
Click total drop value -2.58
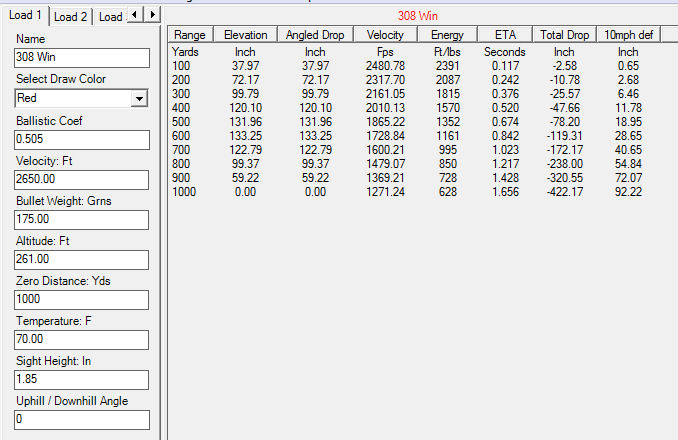[565, 66]
